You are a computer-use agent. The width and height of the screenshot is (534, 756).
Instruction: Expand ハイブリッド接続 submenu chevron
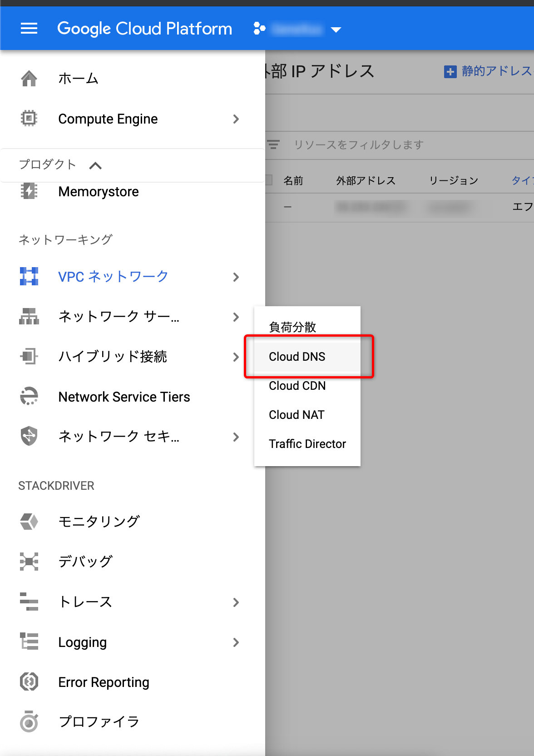pyautogui.click(x=236, y=357)
